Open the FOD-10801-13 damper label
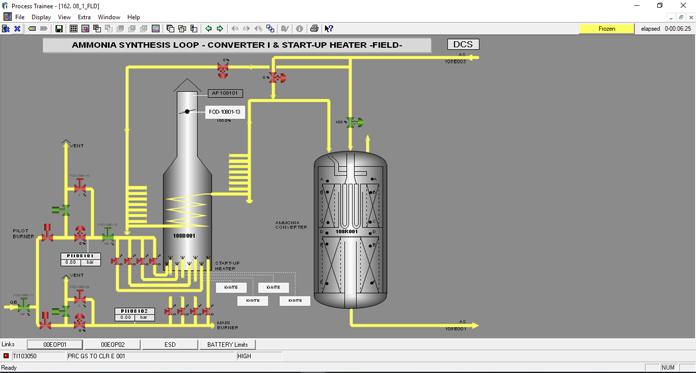This screenshot has height=373, width=696. [225, 112]
